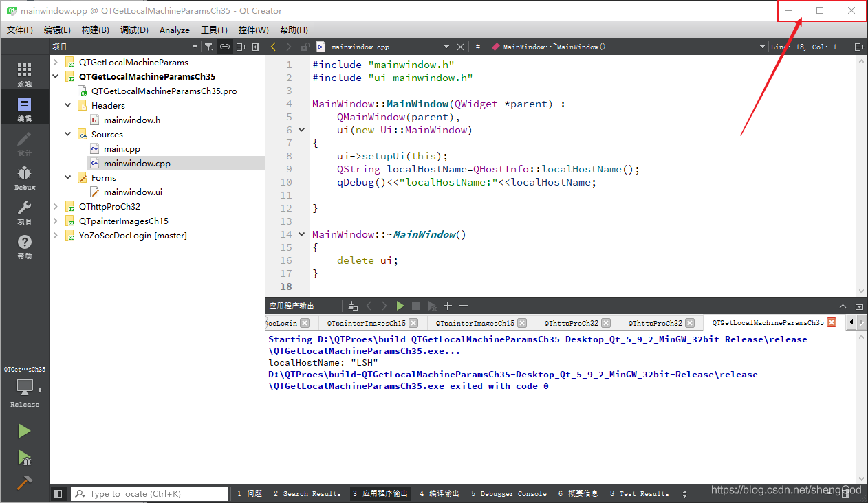The width and height of the screenshot is (868, 503).
Task: Close the active QTGetLocalMachineParamsCh35 output tab
Action: point(831,322)
